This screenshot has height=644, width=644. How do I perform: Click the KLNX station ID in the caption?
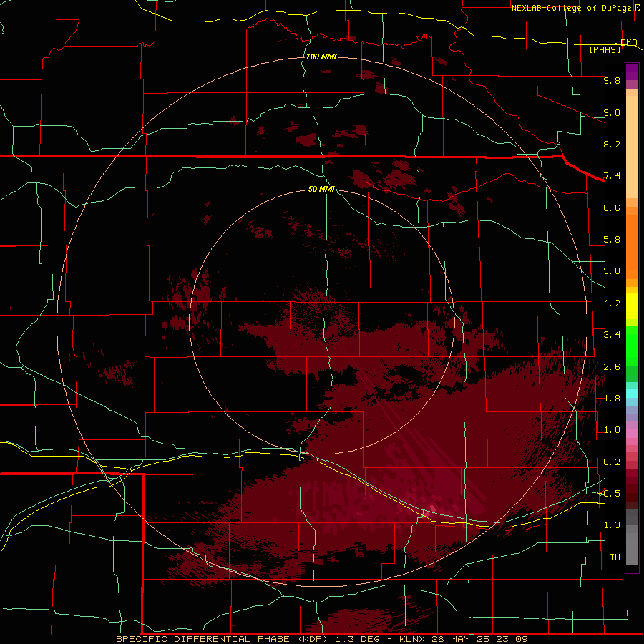(412, 639)
